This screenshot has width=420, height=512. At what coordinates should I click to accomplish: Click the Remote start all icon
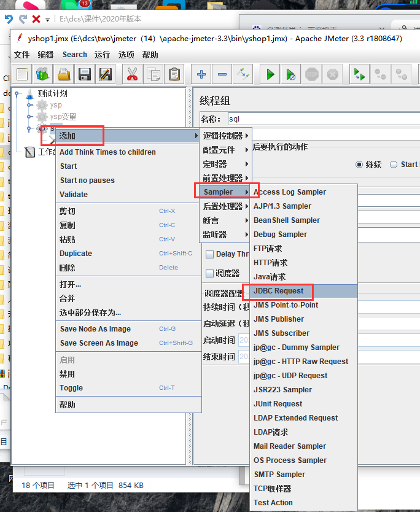coord(360,74)
